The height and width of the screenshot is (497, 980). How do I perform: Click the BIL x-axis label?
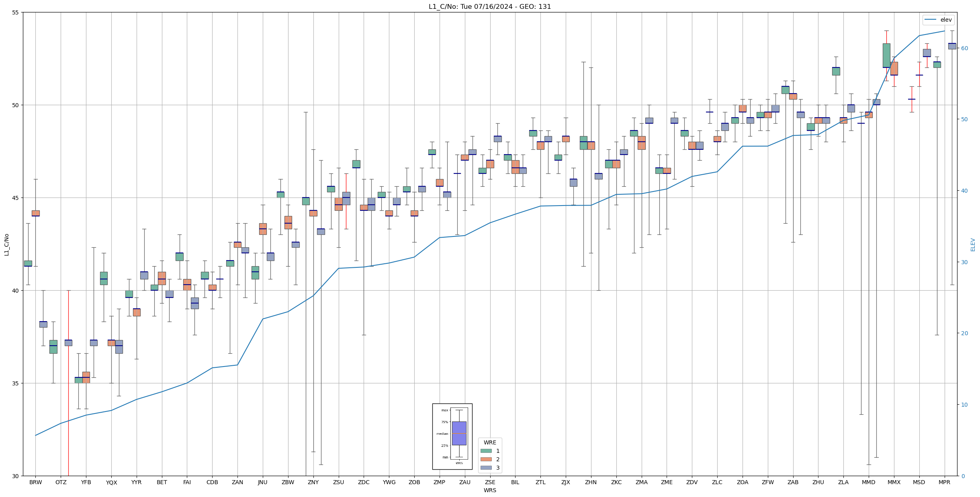(x=515, y=482)
